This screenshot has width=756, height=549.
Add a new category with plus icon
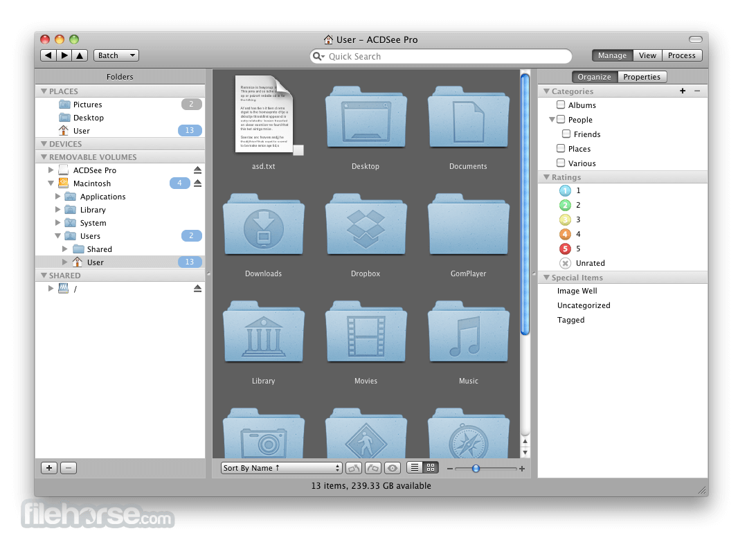coord(683,91)
